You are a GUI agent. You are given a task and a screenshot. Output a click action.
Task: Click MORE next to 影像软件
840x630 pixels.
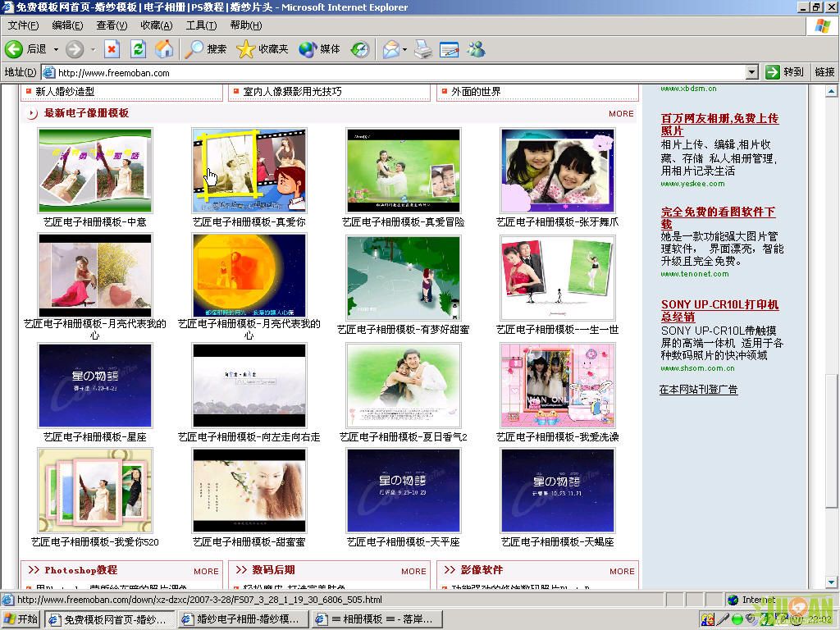click(622, 571)
